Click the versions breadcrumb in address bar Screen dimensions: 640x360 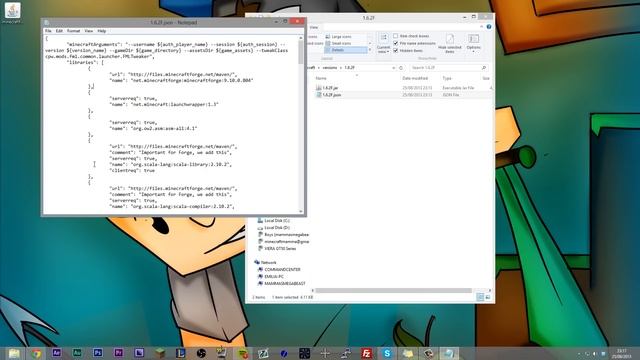tap(330, 68)
